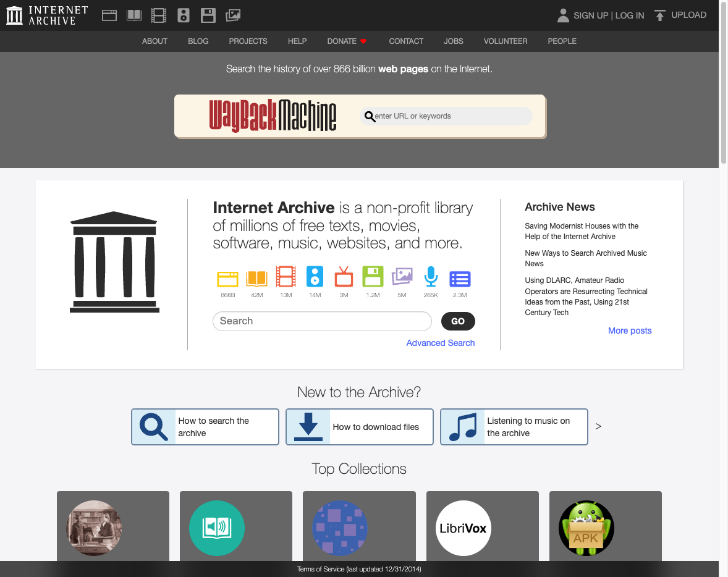Read the Using DLARC Amateur Radio post

point(586,296)
